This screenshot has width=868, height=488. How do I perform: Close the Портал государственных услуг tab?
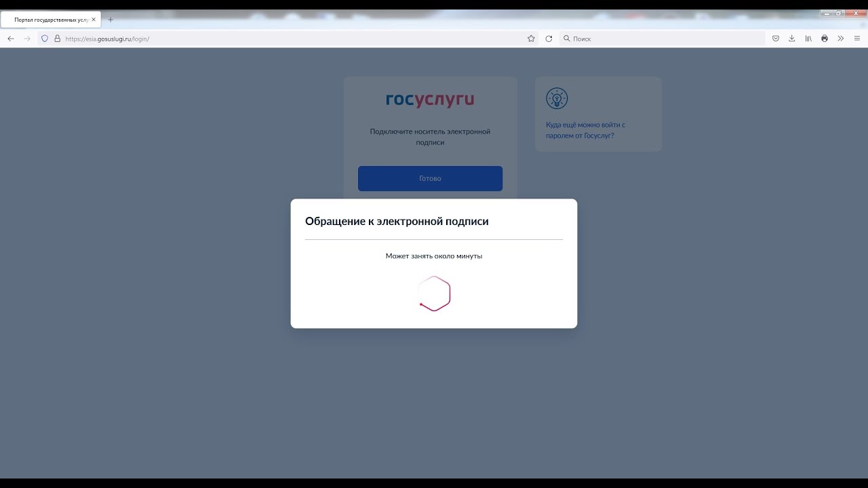[x=94, y=20]
